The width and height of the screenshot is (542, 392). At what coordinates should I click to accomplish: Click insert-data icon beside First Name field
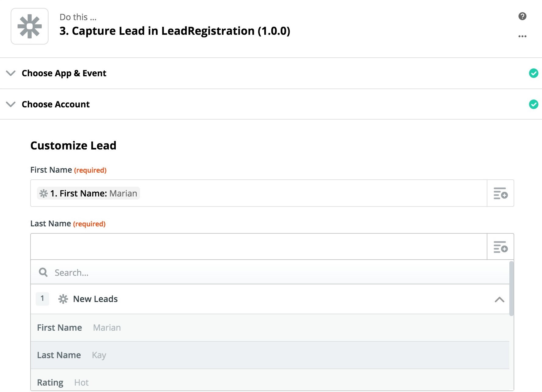coord(500,193)
